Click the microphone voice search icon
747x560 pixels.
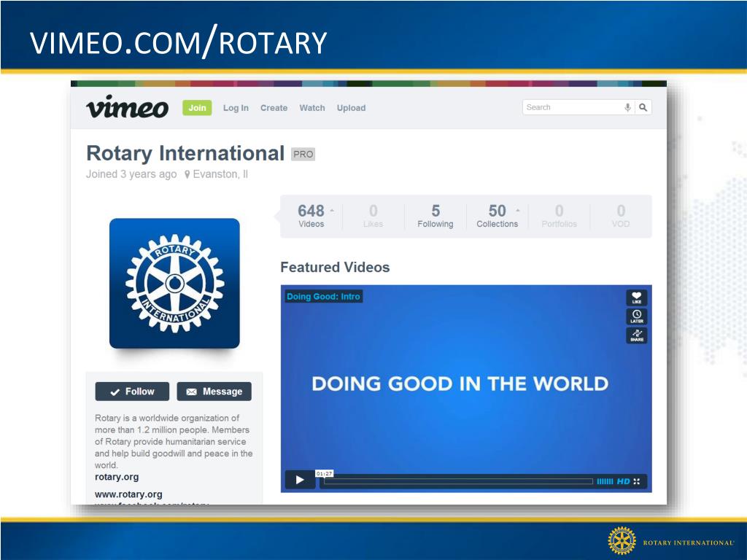tap(627, 107)
